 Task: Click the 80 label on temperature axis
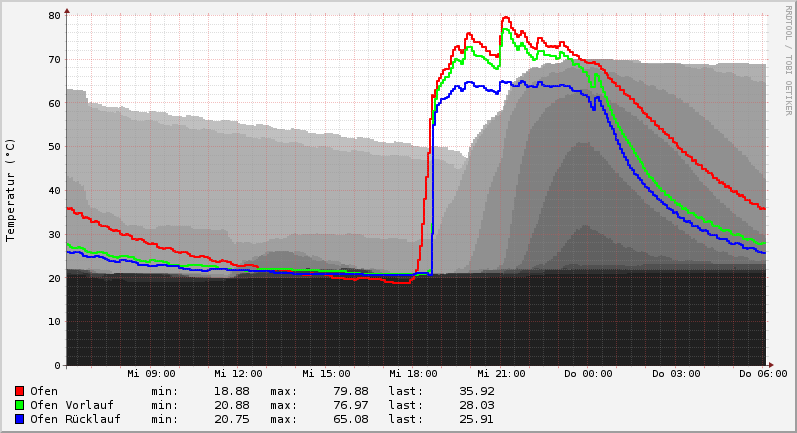tap(54, 16)
